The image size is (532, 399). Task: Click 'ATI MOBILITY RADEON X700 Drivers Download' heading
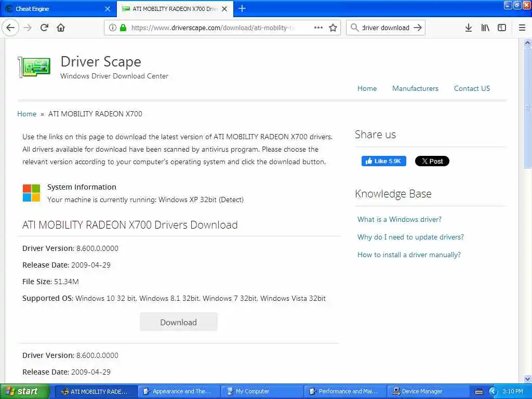(130, 225)
